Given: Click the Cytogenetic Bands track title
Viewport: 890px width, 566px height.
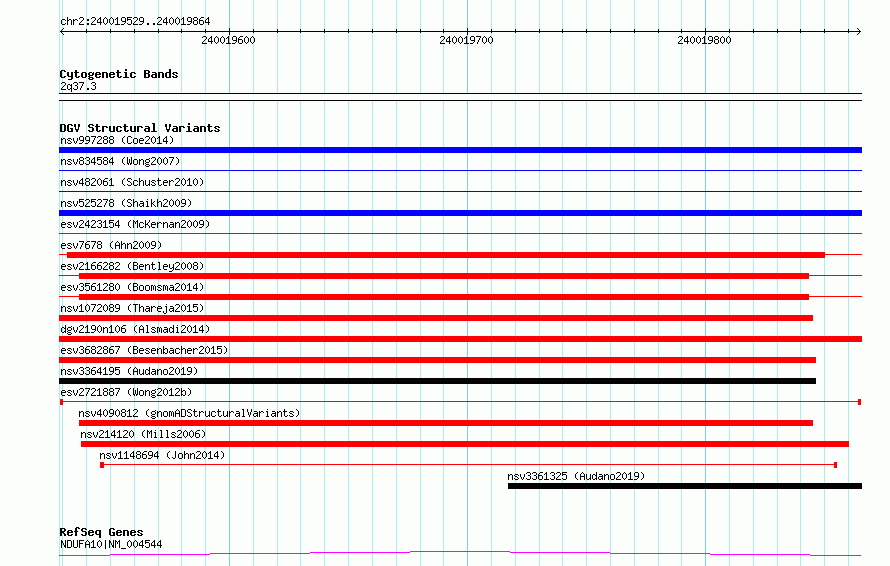Looking at the screenshot, I should [119, 74].
